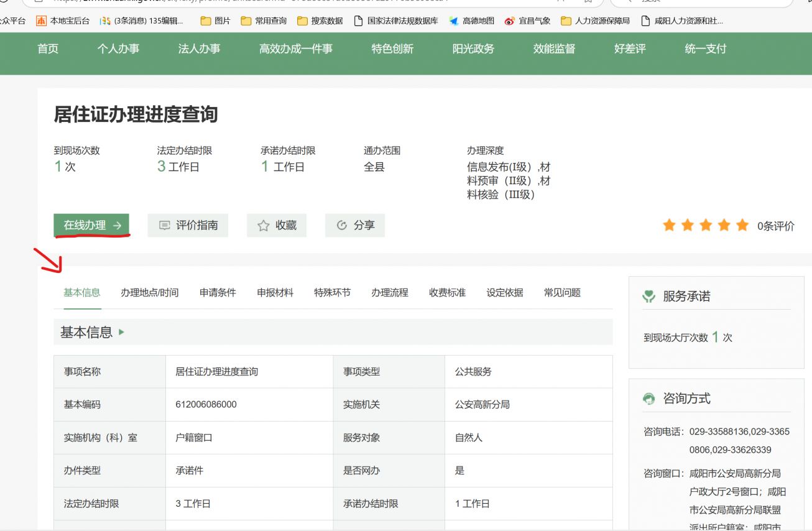812x531 pixels.
Task: Click the 收藏 star favorite button
Action: point(277,225)
